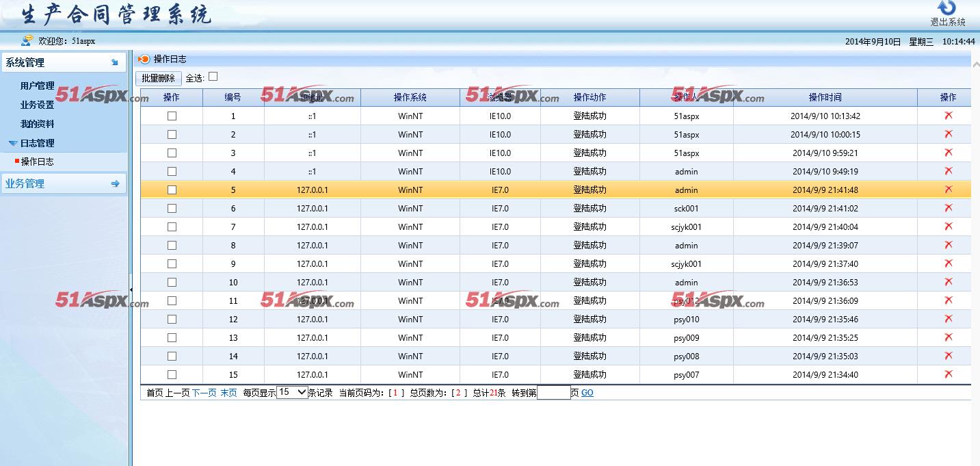Click the page number input field
This screenshot has height=466, width=980.
pos(553,393)
